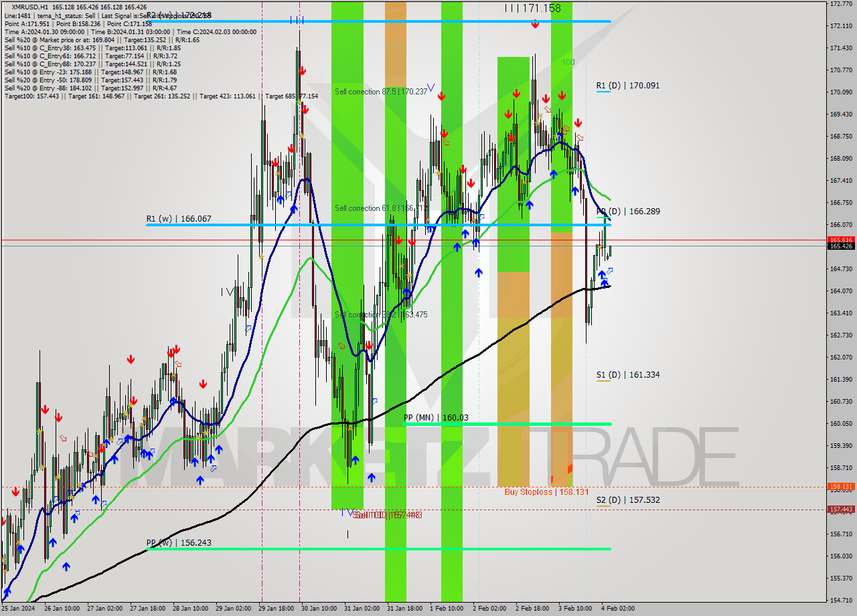Click the Target100: 157.443 targets line
857x616 pixels.
coord(161,96)
